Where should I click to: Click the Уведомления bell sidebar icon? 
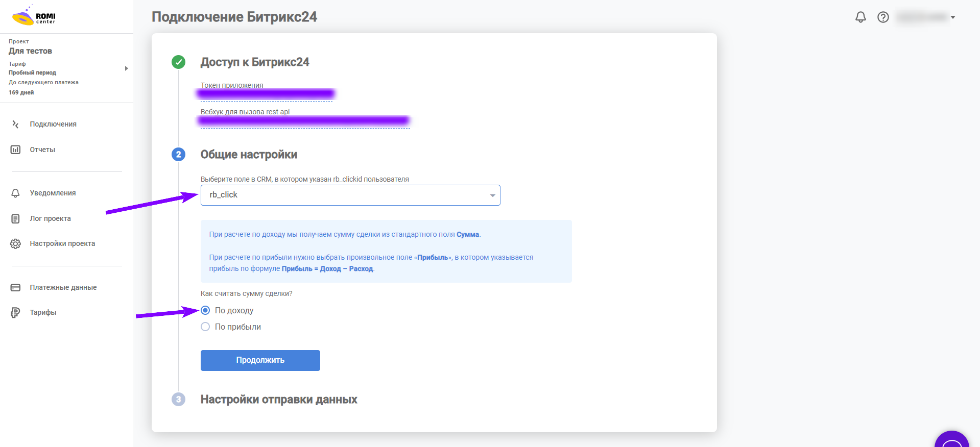[15, 193]
